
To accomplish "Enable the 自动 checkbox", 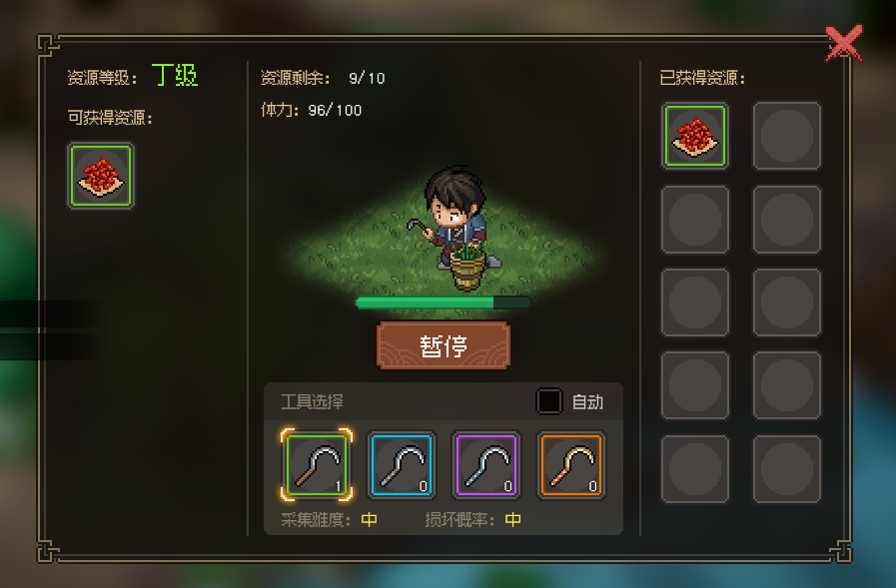I will tap(548, 401).
